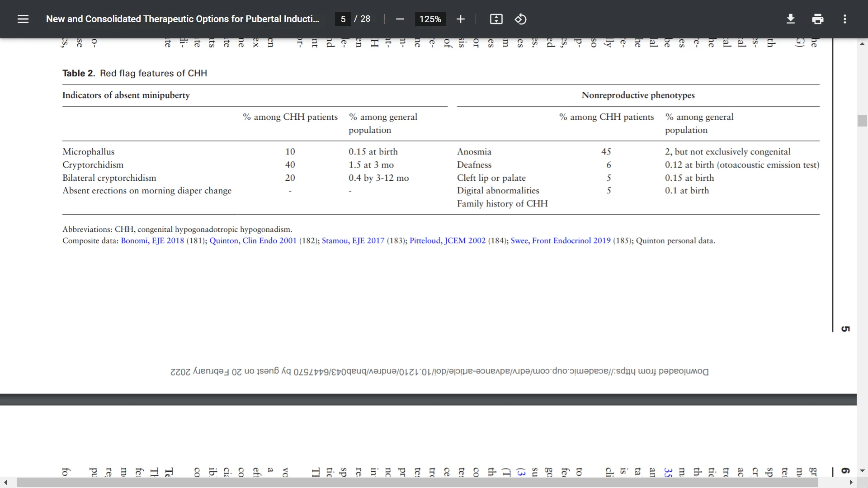Click the vertical scrollbar thumb

862,121
